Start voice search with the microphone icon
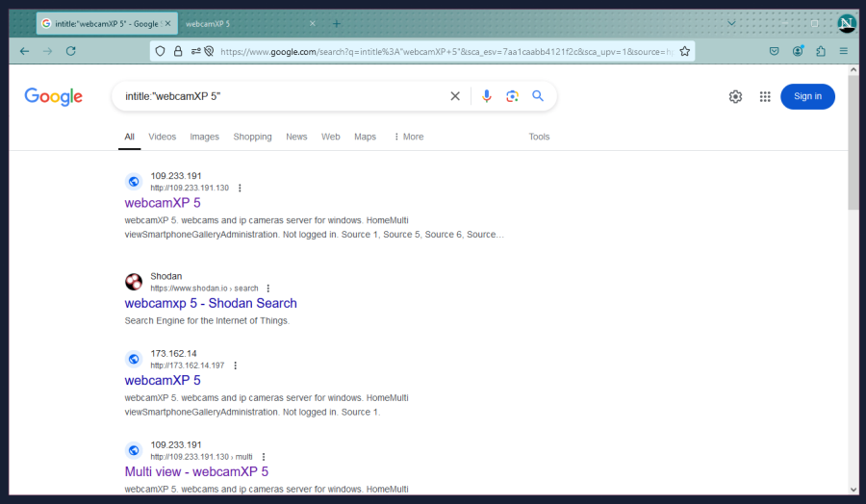 487,96
